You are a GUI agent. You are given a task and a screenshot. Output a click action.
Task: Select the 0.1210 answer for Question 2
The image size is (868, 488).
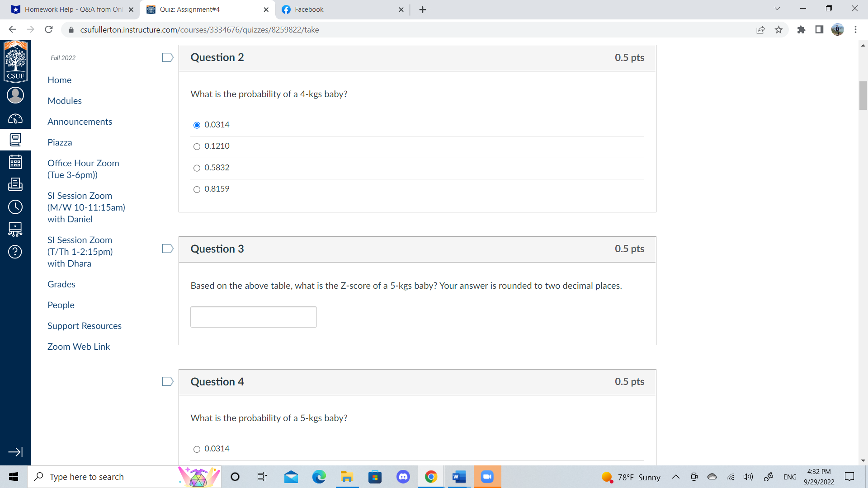(197, 146)
